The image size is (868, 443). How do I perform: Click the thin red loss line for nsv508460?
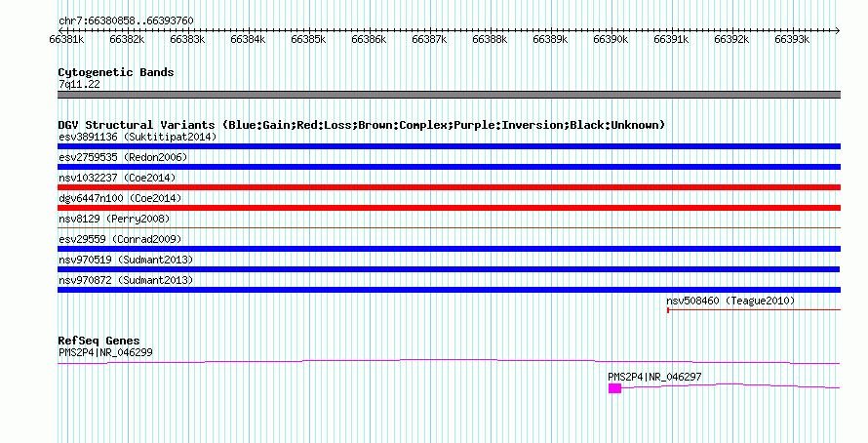[x=754, y=310]
